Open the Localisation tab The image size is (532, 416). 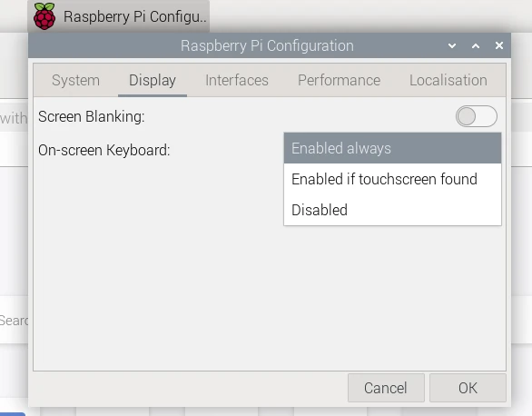(x=448, y=81)
